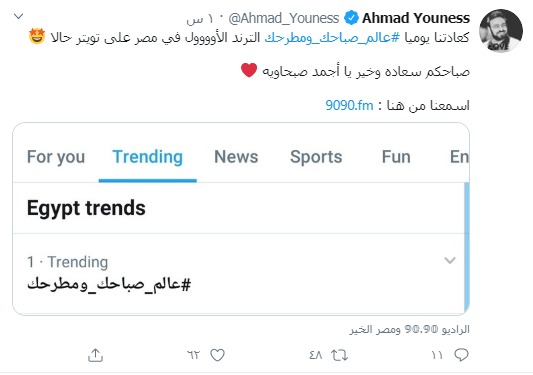Retweet this post using the retweet icon
Image resolution: width=533 pixels, height=375 pixels.
coord(339,355)
